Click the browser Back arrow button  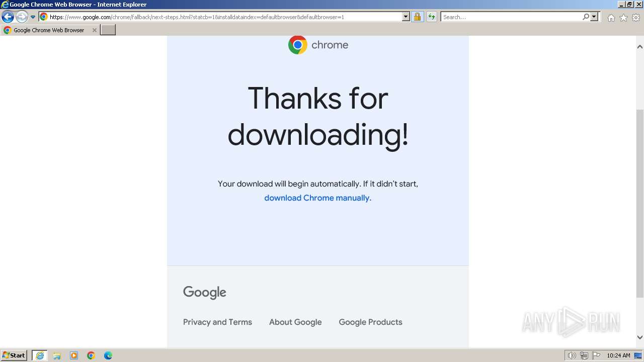(8, 17)
